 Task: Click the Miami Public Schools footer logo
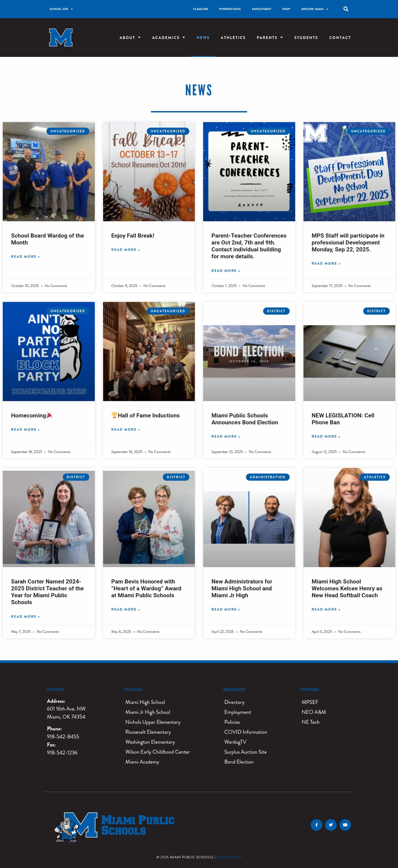pyautogui.click(x=115, y=827)
